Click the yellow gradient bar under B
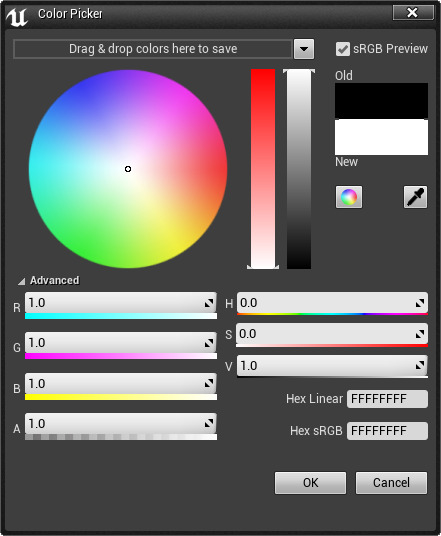The height and width of the screenshot is (536, 441). pos(121,397)
